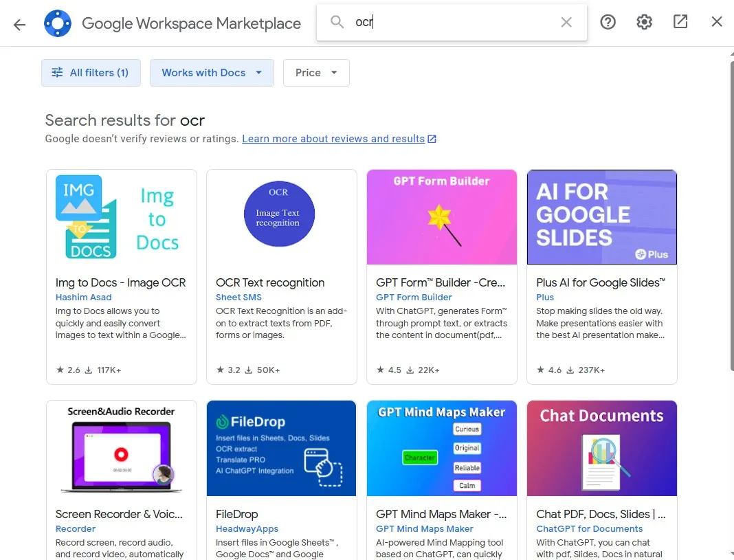Click Learn more about reviews and results
This screenshot has width=734, height=560.
333,139
